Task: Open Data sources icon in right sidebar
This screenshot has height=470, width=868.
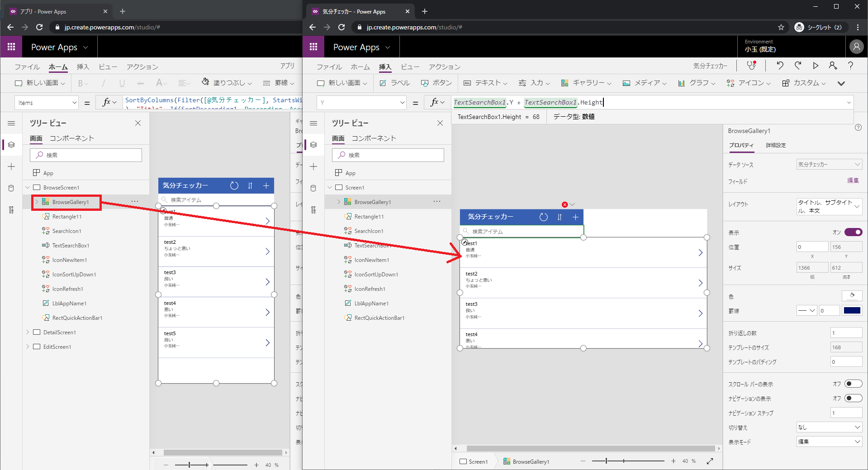Action: (313, 188)
